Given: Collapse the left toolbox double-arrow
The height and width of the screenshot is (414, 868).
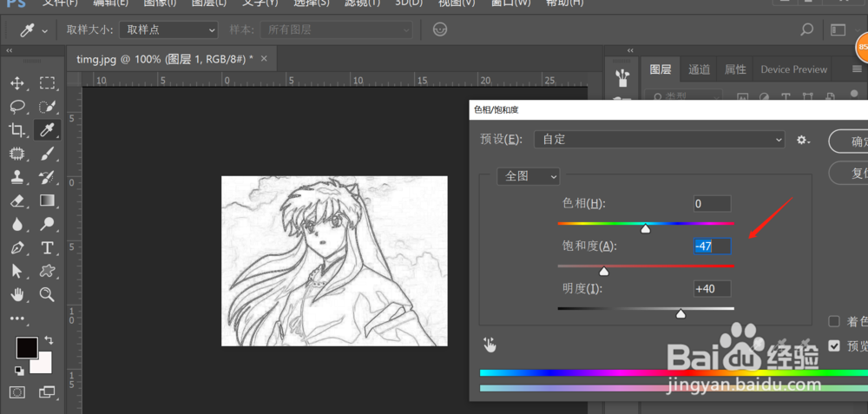Looking at the screenshot, I should (x=10, y=50).
